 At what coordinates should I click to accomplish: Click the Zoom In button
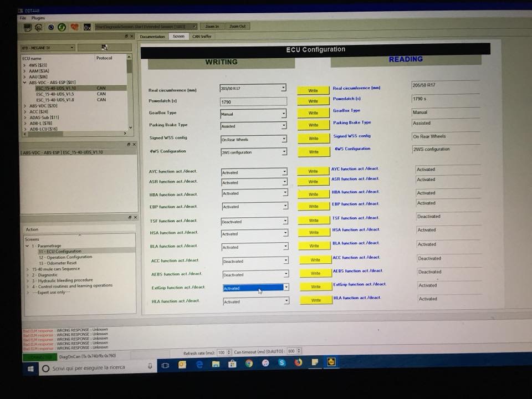click(212, 27)
